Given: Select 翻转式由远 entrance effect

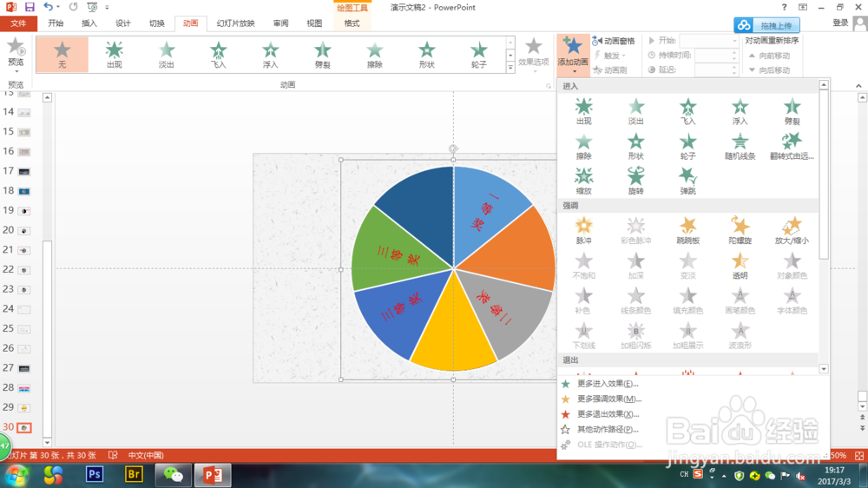Looking at the screenshot, I should [792, 146].
